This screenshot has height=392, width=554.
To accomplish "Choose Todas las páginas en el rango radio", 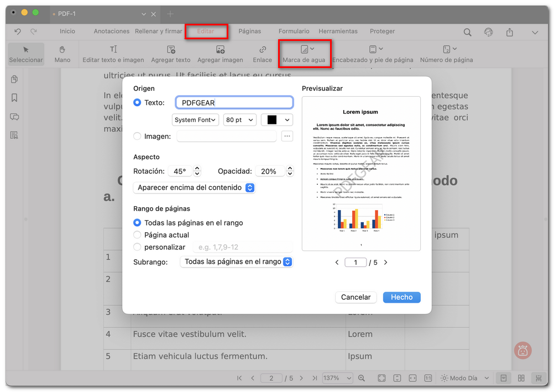I will pyautogui.click(x=137, y=223).
